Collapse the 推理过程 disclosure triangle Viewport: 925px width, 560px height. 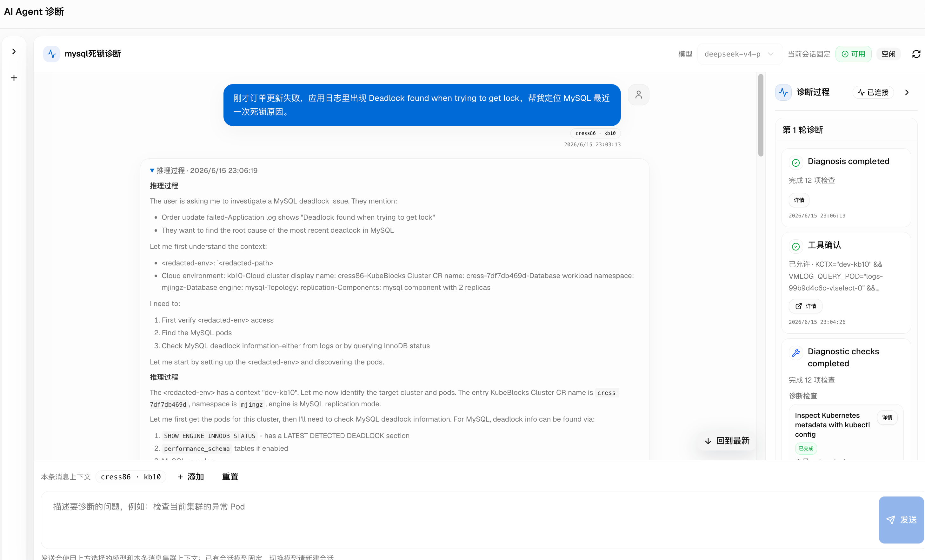[152, 170]
